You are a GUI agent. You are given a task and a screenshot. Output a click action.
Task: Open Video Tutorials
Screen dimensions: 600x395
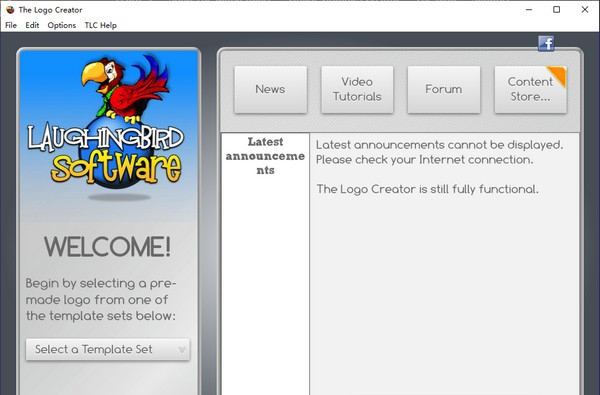pos(357,90)
